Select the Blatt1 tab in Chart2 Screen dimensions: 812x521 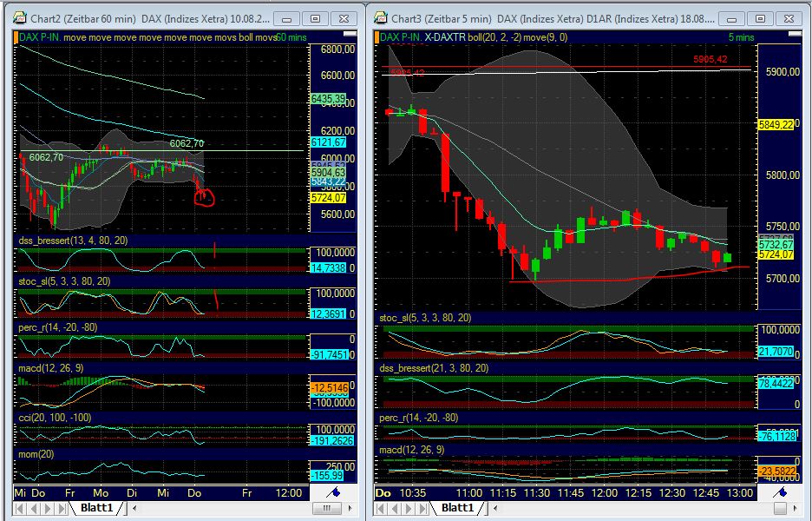pos(96,508)
